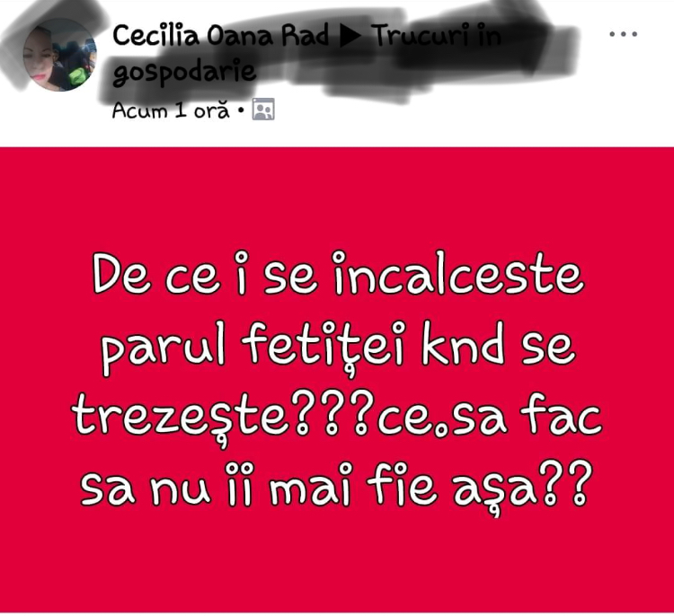Image resolution: width=674 pixels, height=616 pixels.
Task: Click the line sa nu ii mai fie așa??
Action: tap(337, 486)
